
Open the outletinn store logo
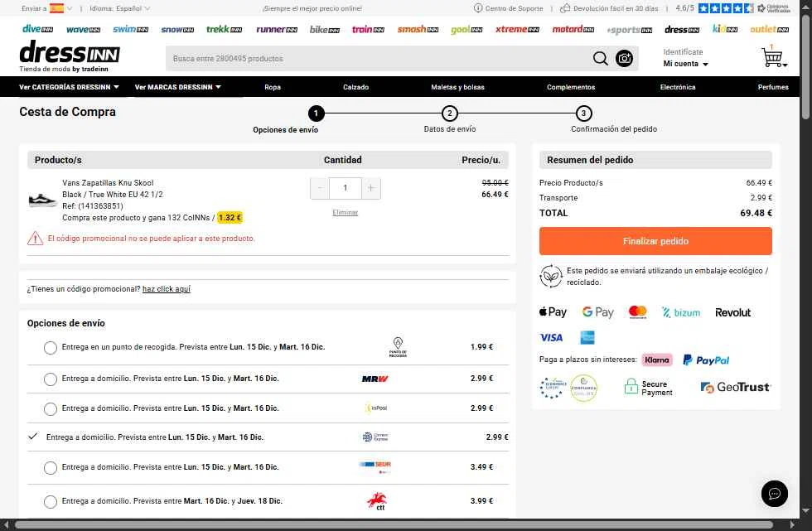(770, 30)
